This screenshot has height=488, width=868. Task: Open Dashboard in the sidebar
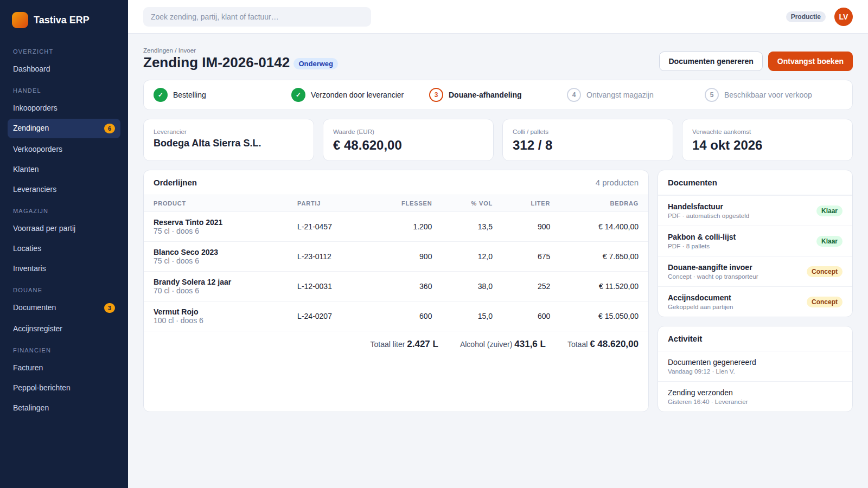click(64, 69)
